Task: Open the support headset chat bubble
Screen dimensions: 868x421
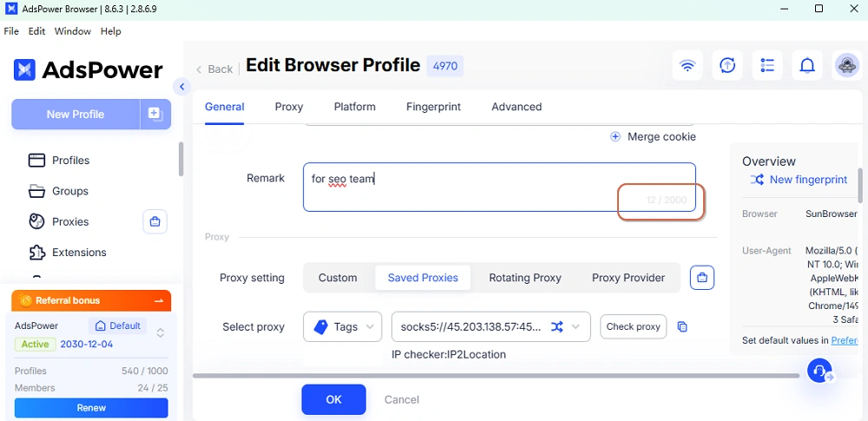Action: pos(820,370)
